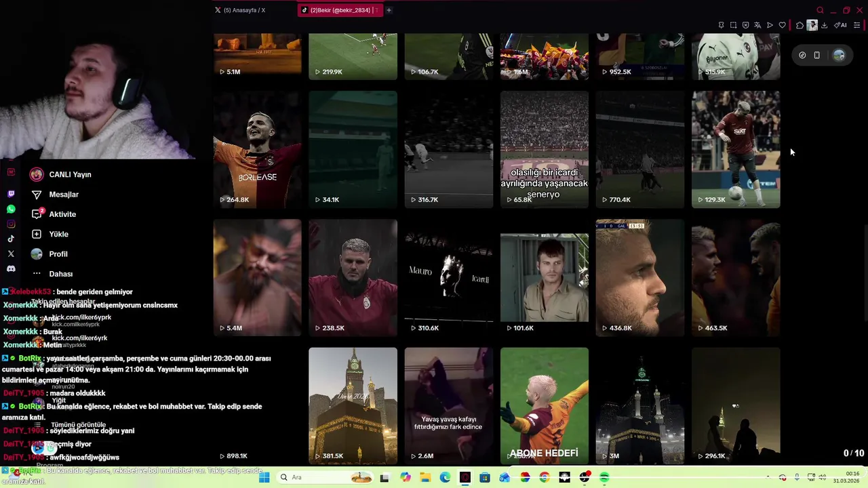This screenshot has height=488, width=868.
Task: Open Microsoft Store from the taskbar
Action: 485,478
